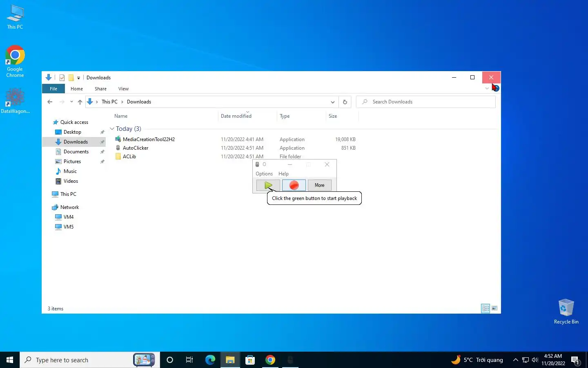Open Customize Quick Access Toolbar dropdown
Viewport: 588px width, 368px height.
(78, 78)
